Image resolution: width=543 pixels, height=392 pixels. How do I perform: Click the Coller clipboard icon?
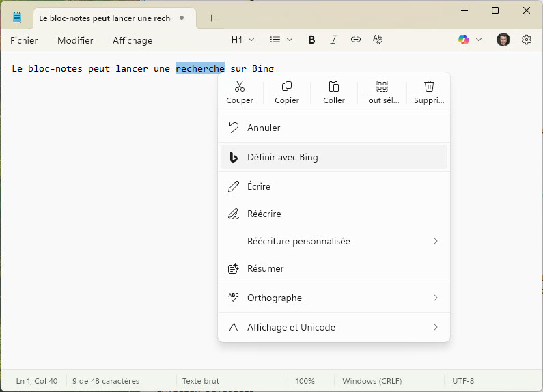(x=334, y=87)
